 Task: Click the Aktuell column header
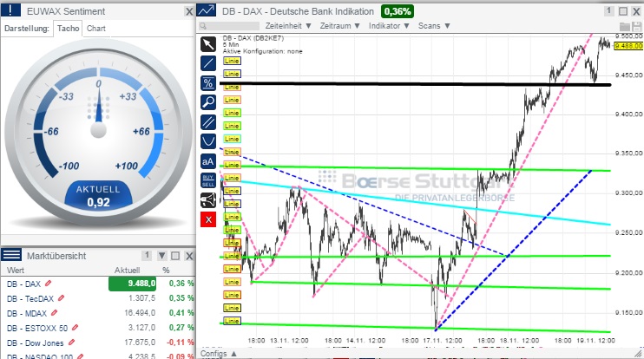point(127,270)
